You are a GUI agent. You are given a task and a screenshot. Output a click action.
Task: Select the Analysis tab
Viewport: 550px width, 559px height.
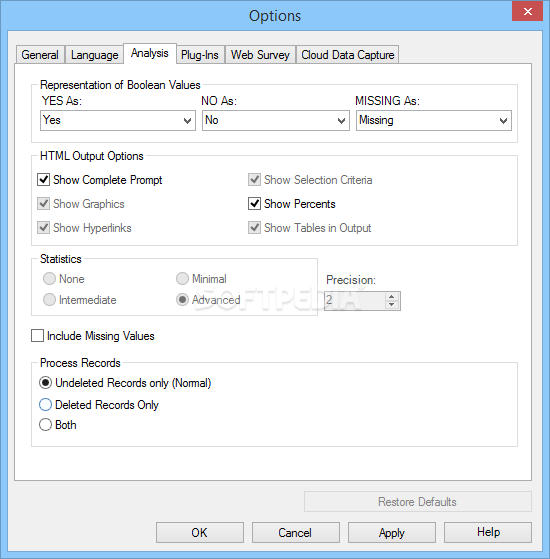150,53
